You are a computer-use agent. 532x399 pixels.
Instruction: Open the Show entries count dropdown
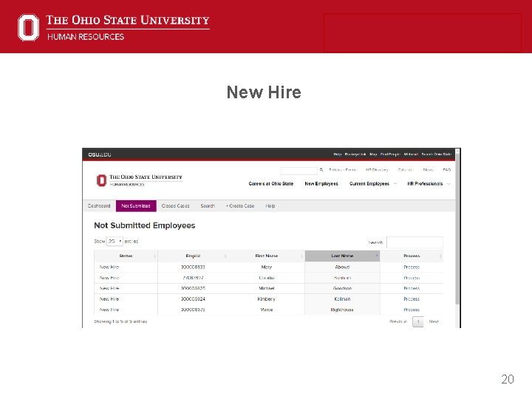pos(115,241)
